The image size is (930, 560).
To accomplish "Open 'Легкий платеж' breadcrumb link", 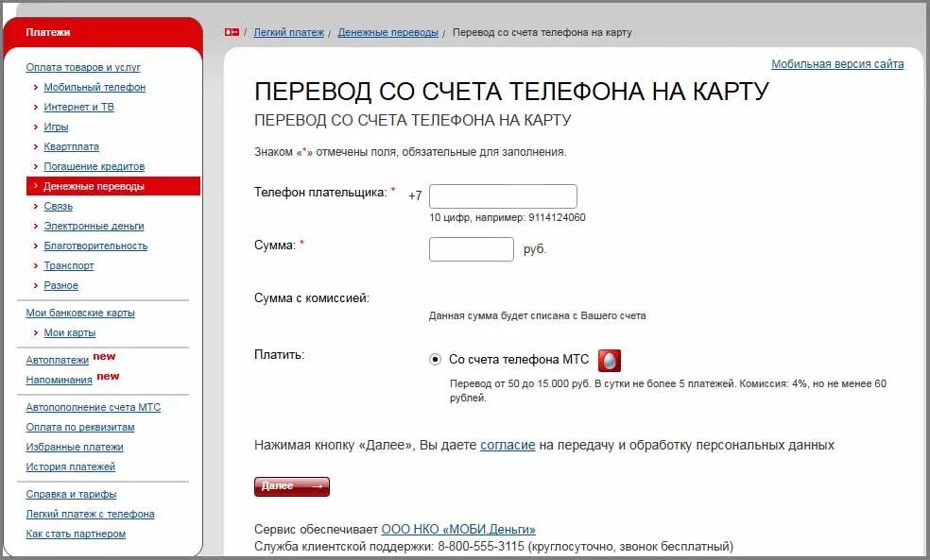I will (x=289, y=33).
